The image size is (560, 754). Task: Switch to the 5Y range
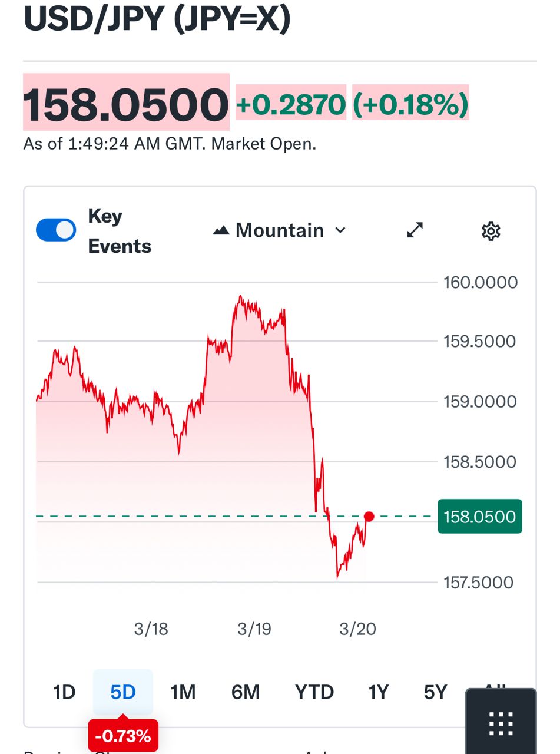click(x=436, y=692)
